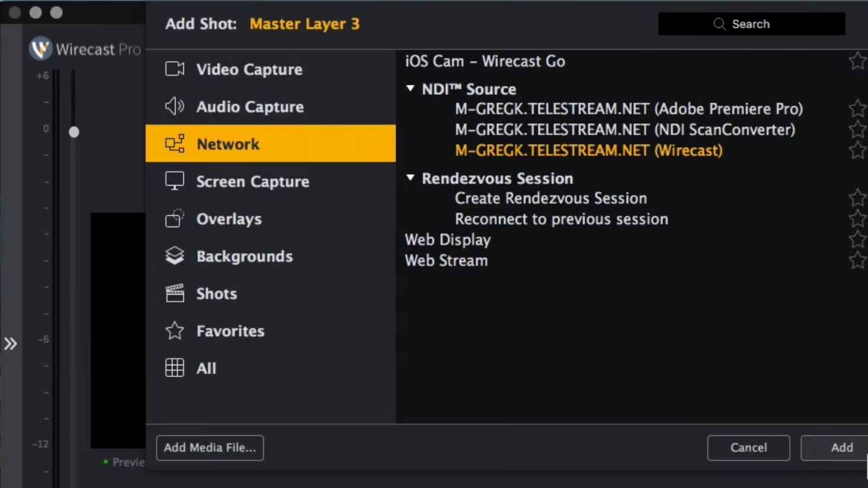Click the Add Media File... button
This screenshot has width=868, height=488.
click(x=210, y=448)
